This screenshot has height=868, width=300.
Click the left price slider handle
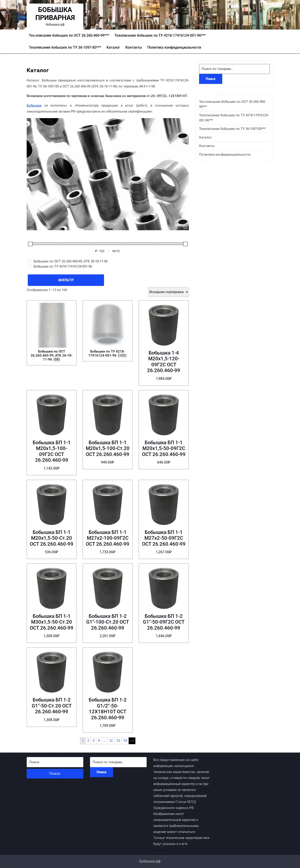pos(30,244)
